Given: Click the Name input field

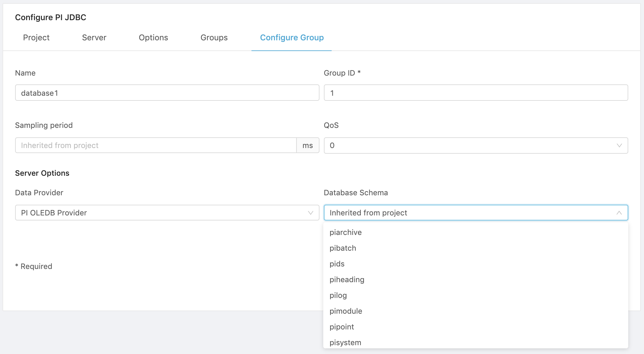Looking at the screenshot, I should coord(167,93).
